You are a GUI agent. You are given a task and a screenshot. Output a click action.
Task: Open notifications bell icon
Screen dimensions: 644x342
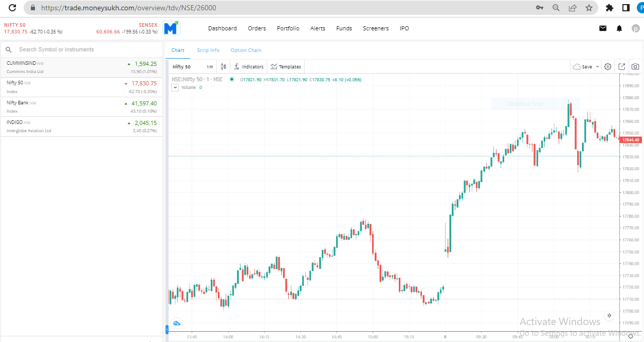click(x=619, y=28)
